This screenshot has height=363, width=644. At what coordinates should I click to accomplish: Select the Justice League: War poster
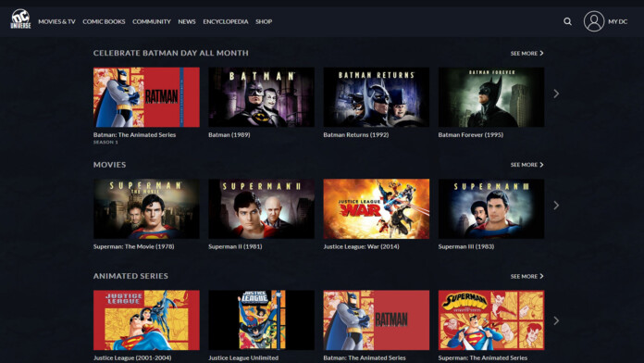[x=377, y=208]
